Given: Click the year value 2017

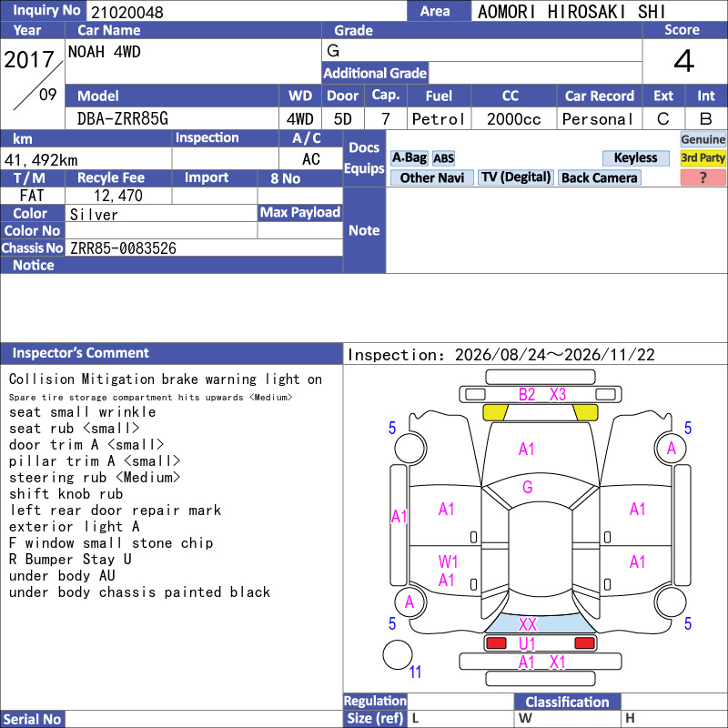Looking at the screenshot, I should 29,59.
